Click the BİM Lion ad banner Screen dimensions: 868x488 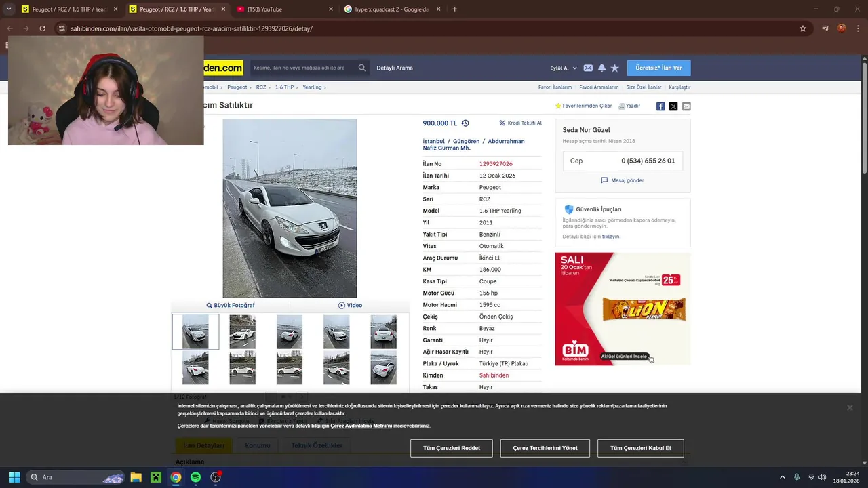(623, 309)
